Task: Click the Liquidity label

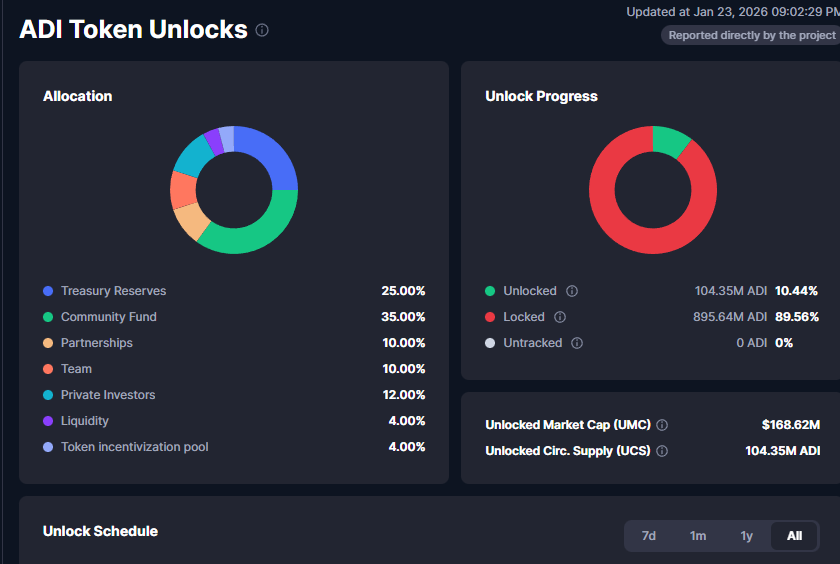Action: tap(85, 421)
